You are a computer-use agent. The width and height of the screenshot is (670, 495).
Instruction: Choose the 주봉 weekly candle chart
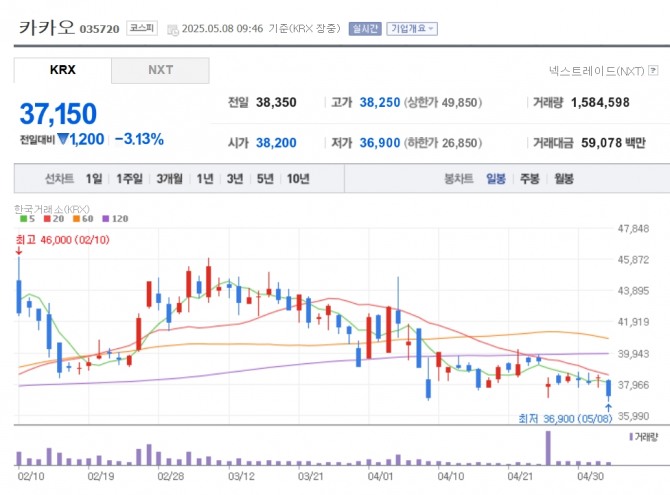pyautogui.click(x=529, y=179)
